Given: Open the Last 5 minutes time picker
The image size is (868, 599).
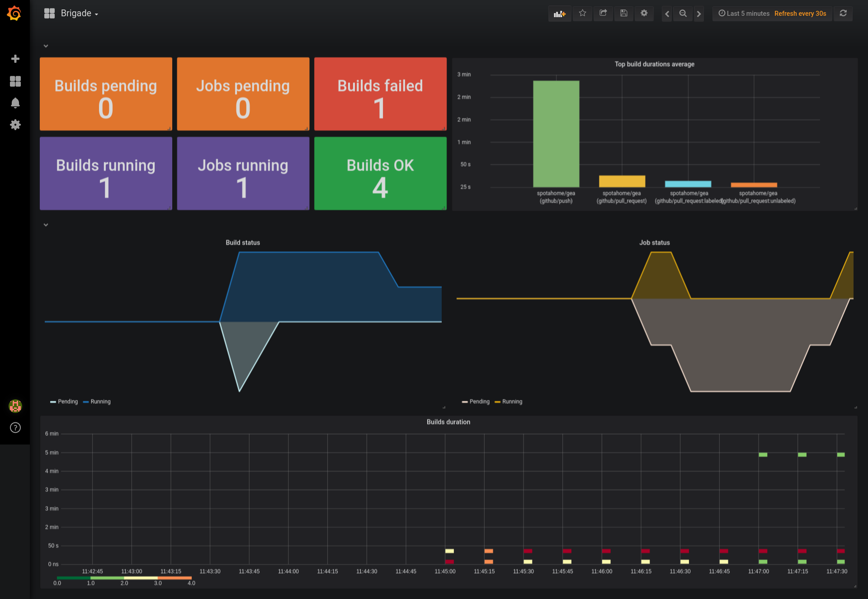Looking at the screenshot, I should click(744, 14).
